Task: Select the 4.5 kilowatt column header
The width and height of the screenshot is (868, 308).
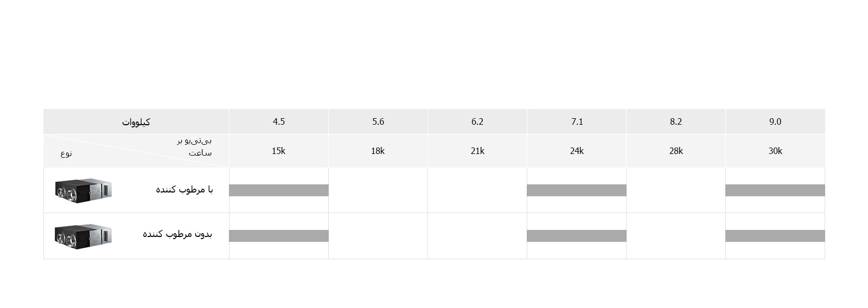Action: pos(279,121)
